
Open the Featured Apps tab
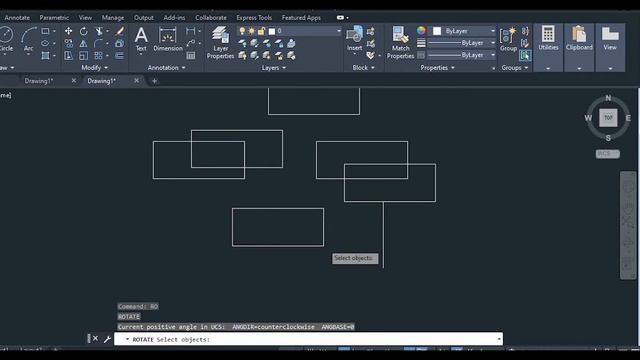[301, 18]
